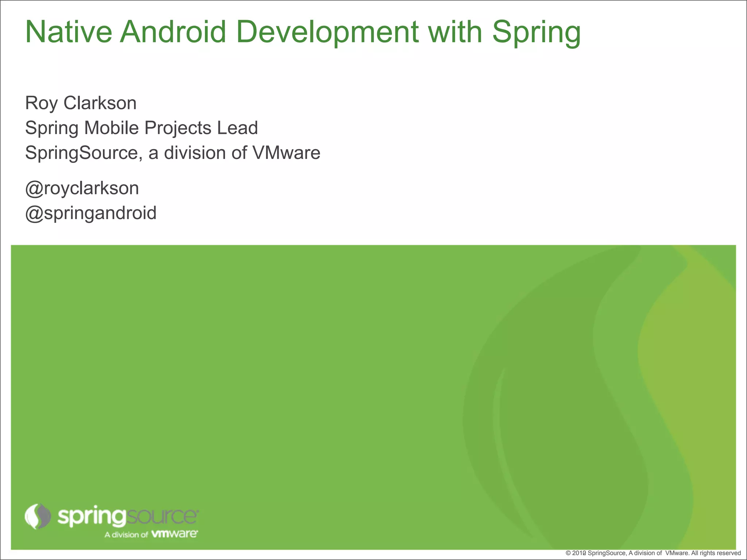Click the vmware wordmark in banner
747x560 pixels.
(174, 534)
